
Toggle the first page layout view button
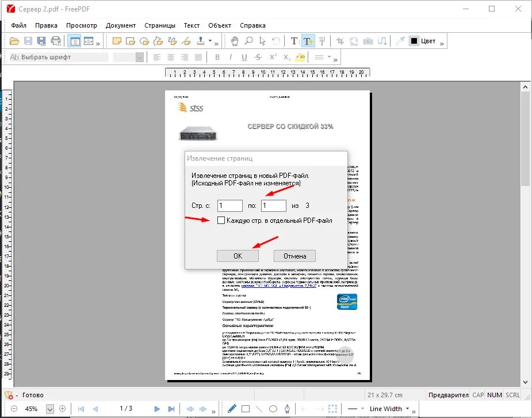click(x=74, y=41)
